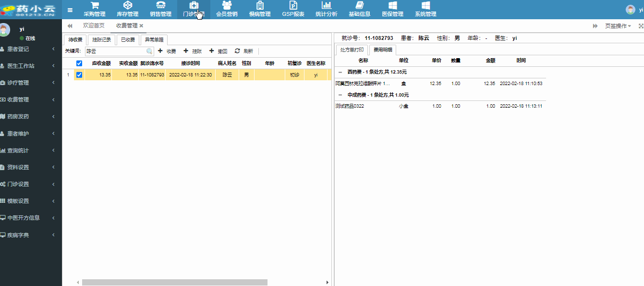This screenshot has width=644, height=286.
Task: Open 慢病管理 chronic disease icon
Action: [260, 5]
